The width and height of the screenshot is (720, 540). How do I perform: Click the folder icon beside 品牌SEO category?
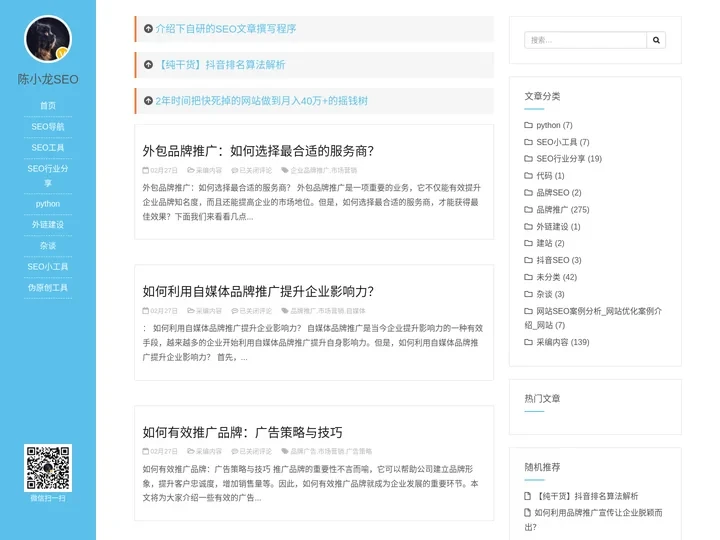coord(529,192)
